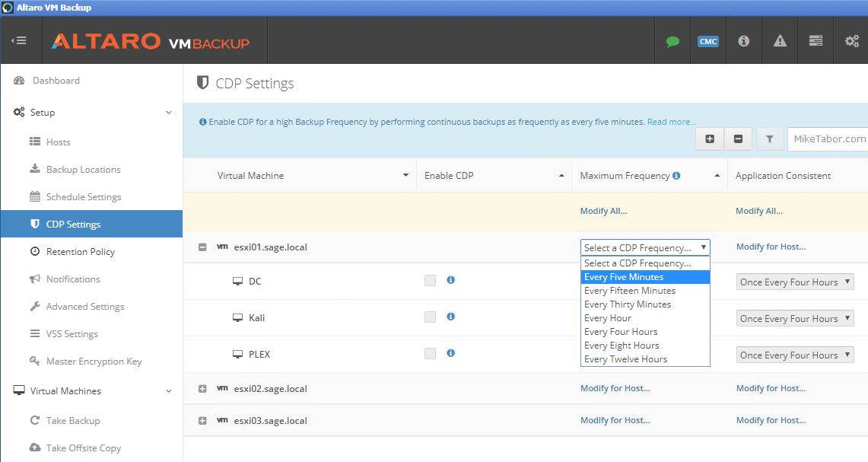Go to Hosts in the sidebar

point(58,142)
